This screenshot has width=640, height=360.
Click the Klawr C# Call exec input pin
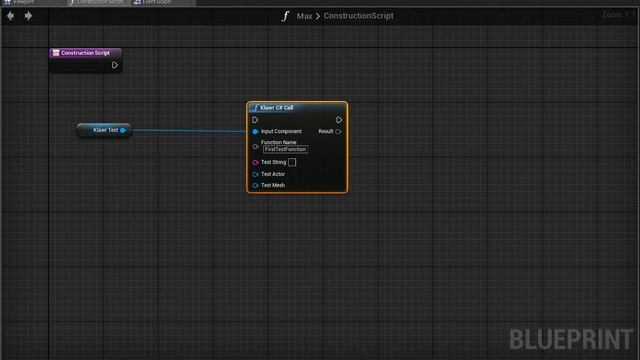255,120
